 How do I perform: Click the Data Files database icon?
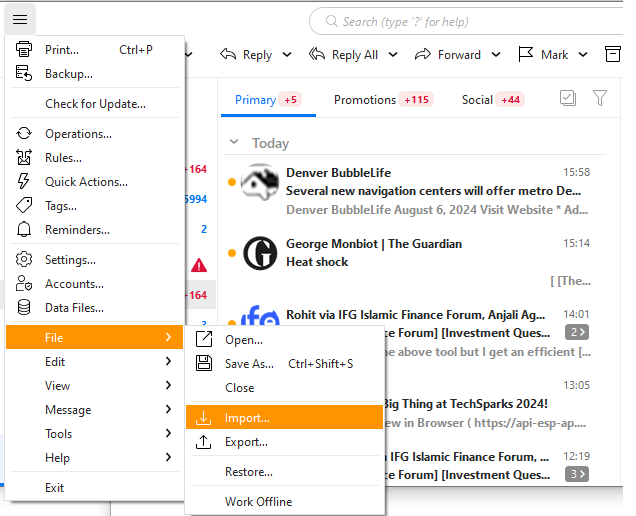(x=25, y=308)
